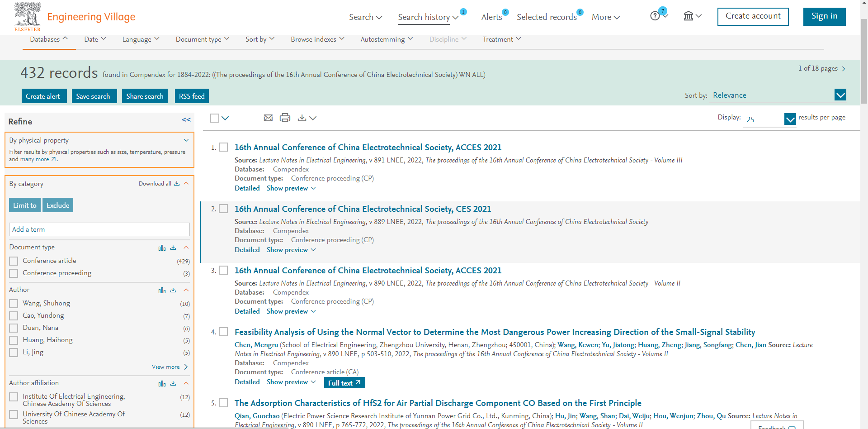Select author Cao, Yundong checkbox

coord(14,316)
